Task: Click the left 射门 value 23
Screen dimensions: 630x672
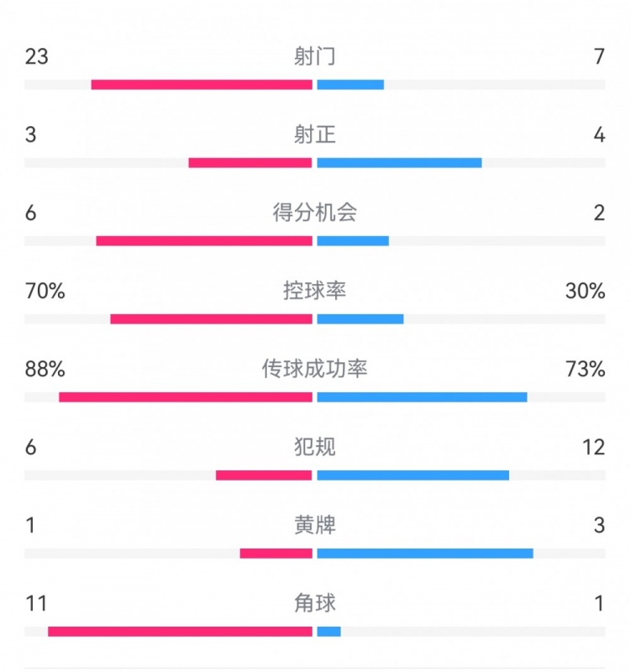Action: (37, 56)
